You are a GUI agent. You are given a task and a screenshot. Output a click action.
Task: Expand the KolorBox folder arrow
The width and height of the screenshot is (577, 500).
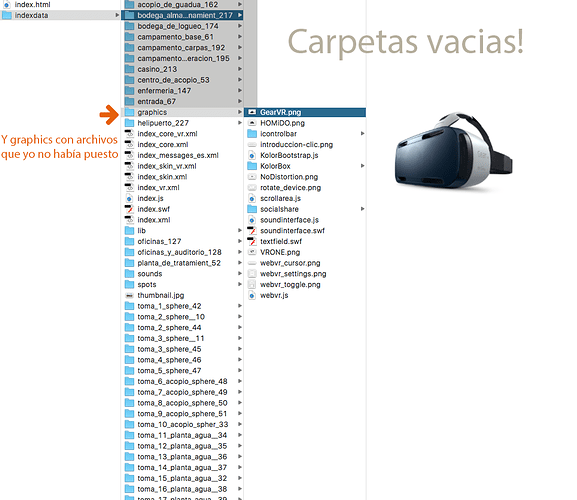coord(362,166)
